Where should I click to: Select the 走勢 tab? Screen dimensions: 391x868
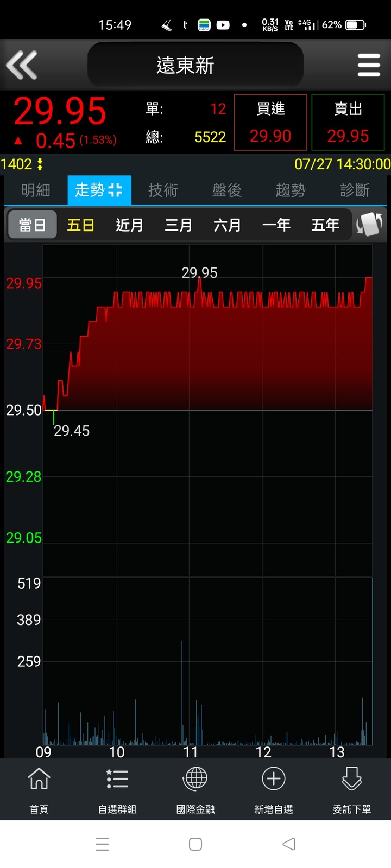[x=99, y=190]
